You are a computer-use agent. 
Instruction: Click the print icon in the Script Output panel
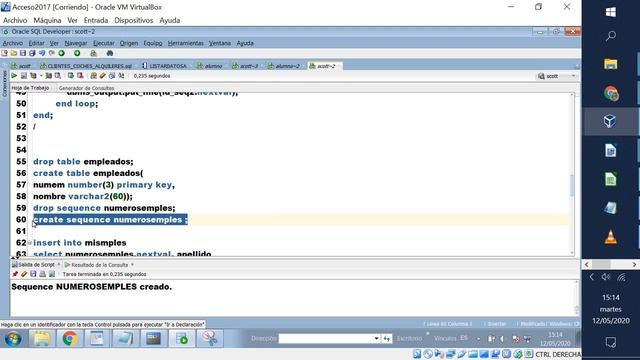click(42, 274)
